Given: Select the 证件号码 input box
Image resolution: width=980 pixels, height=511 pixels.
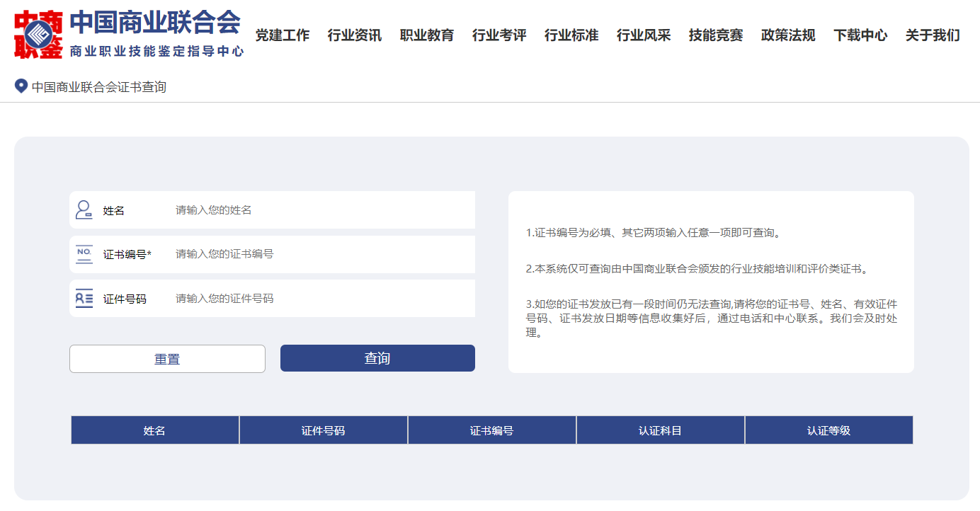Looking at the screenshot, I should click(x=319, y=299).
